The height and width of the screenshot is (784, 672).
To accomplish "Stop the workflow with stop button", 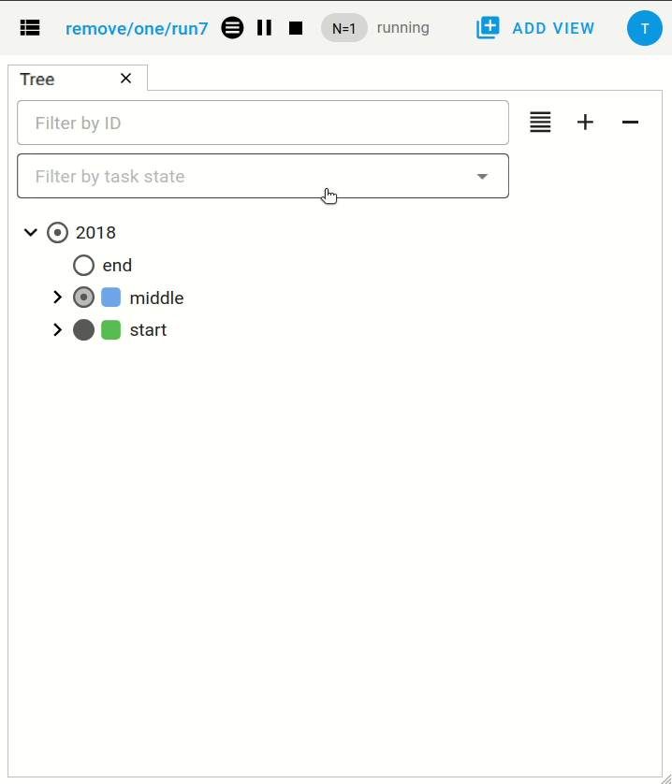I will [x=296, y=28].
